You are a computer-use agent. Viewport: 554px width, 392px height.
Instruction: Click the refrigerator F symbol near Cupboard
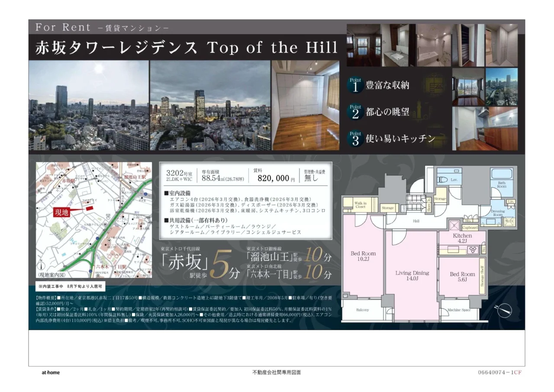[x=454, y=225]
